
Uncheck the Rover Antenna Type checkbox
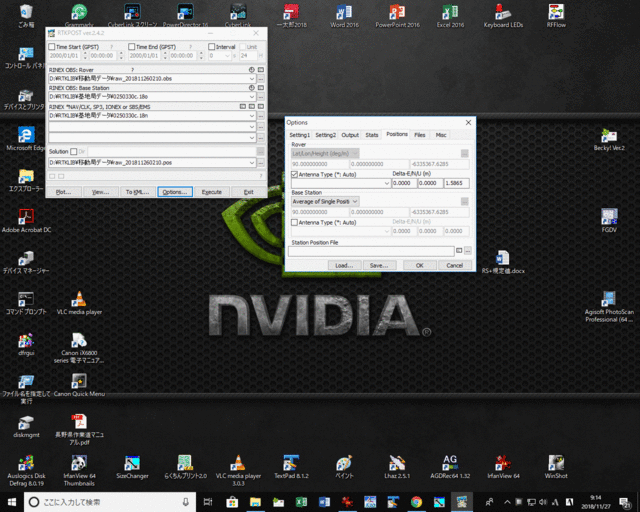(x=294, y=174)
